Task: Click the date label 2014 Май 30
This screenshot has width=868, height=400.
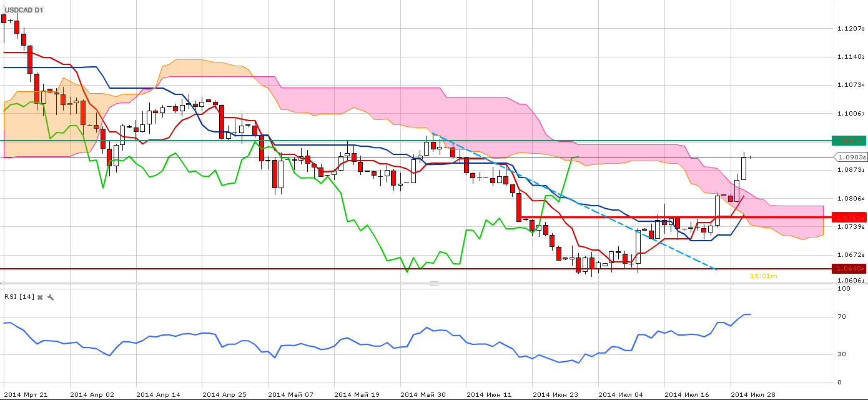Action: click(422, 394)
